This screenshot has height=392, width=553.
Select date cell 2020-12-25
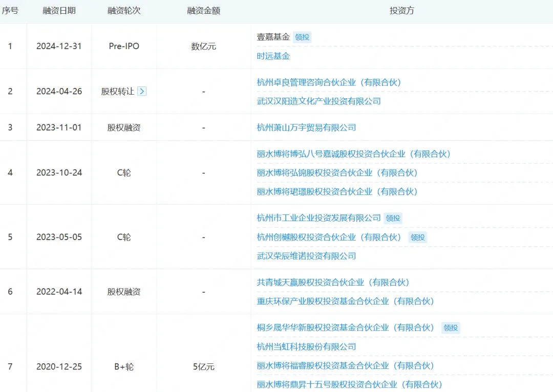[x=59, y=367]
